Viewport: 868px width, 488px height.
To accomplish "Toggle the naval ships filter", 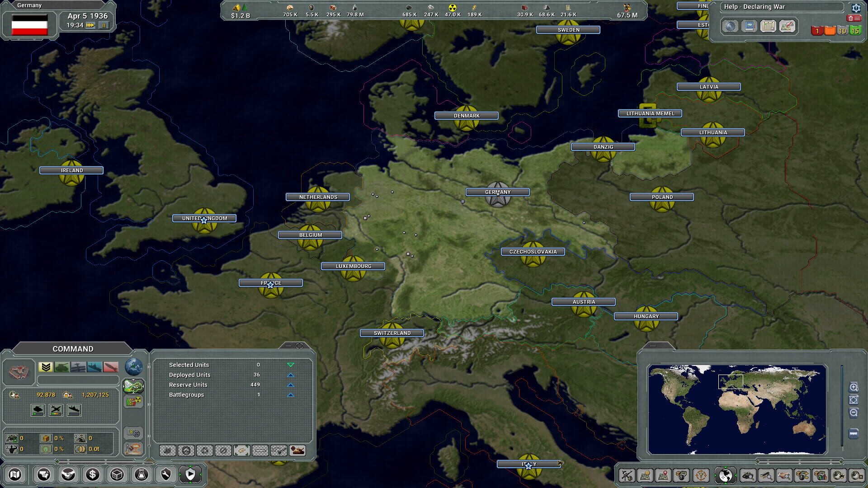I will tap(94, 367).
